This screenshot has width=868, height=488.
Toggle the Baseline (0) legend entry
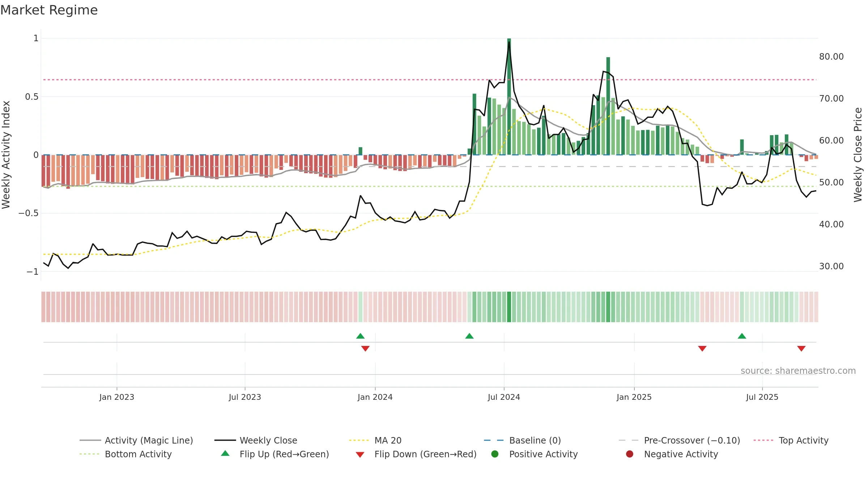click(522, 440)
